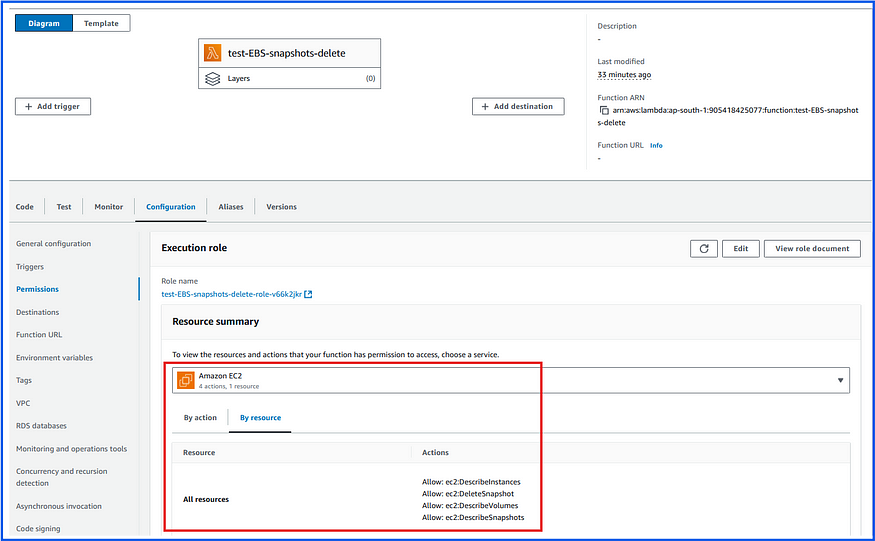This screenshot has height=541, width=875.
Task: Click the Add destination button
Action: pos(518,107)
